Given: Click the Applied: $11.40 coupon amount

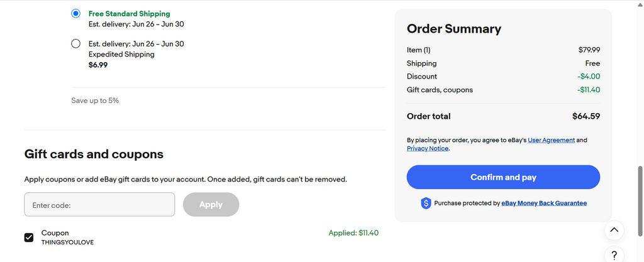Looking at the screenshot, I should coord(353,233).
